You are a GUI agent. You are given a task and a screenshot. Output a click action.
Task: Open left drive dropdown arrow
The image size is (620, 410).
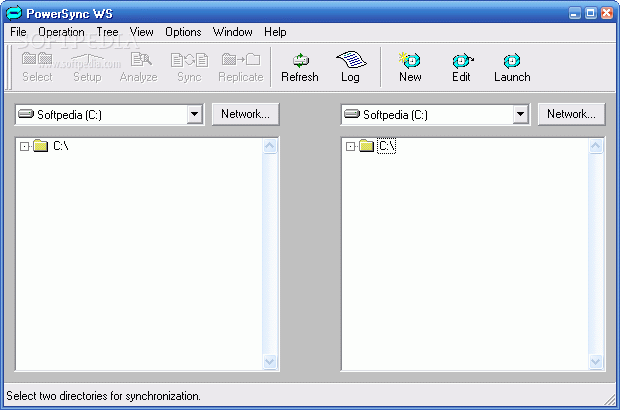point(195,114)
